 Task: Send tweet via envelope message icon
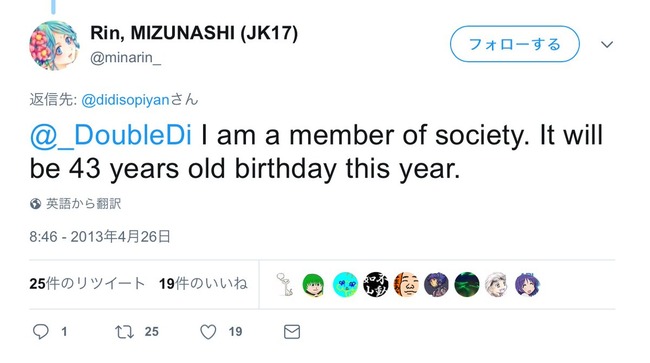(292, 332)
